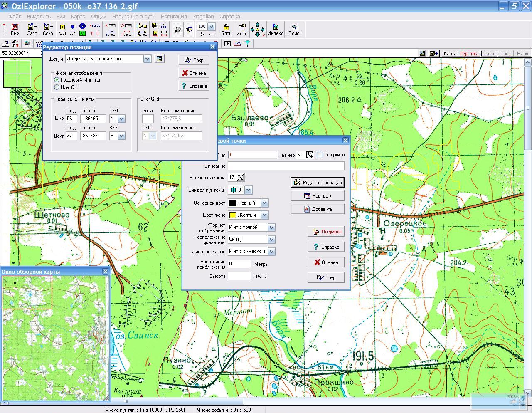
Task: Click the zoom-out minus icon under 100
Action: click(x=211, y=34)
